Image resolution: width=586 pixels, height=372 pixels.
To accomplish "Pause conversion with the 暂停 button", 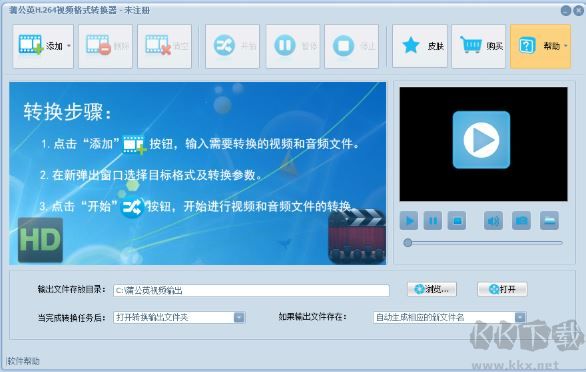I will coord(293,46).
